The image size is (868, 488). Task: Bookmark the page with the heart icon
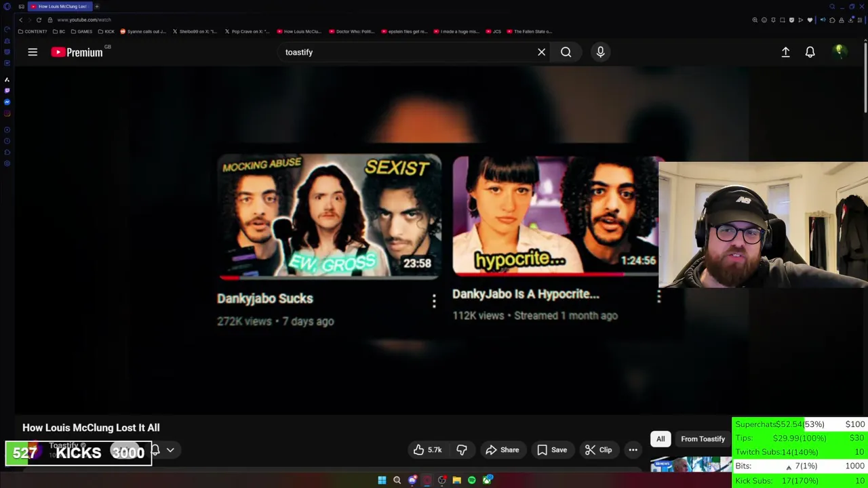pos(810,20)
